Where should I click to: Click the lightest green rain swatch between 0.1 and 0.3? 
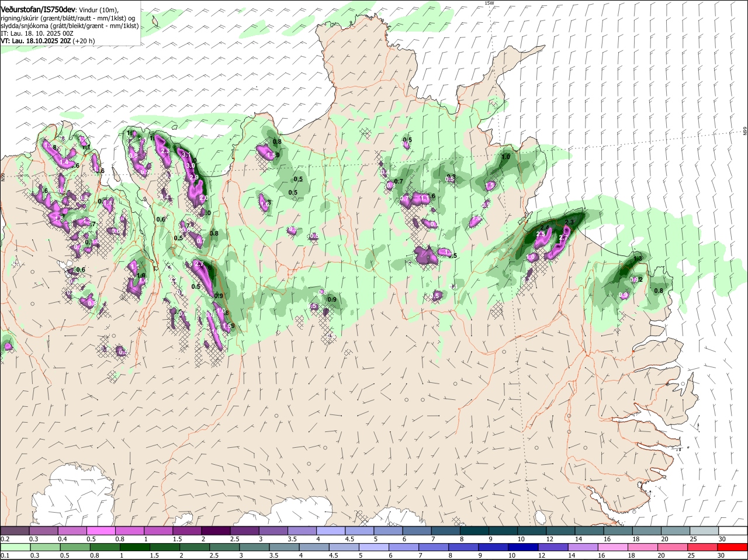[x=15, y=547]
